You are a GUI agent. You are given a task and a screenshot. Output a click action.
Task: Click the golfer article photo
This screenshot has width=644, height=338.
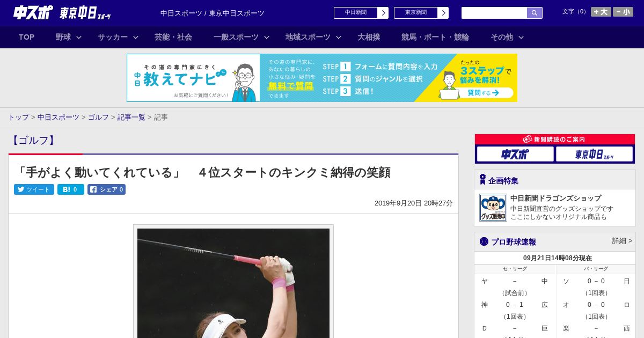(233, 283)
